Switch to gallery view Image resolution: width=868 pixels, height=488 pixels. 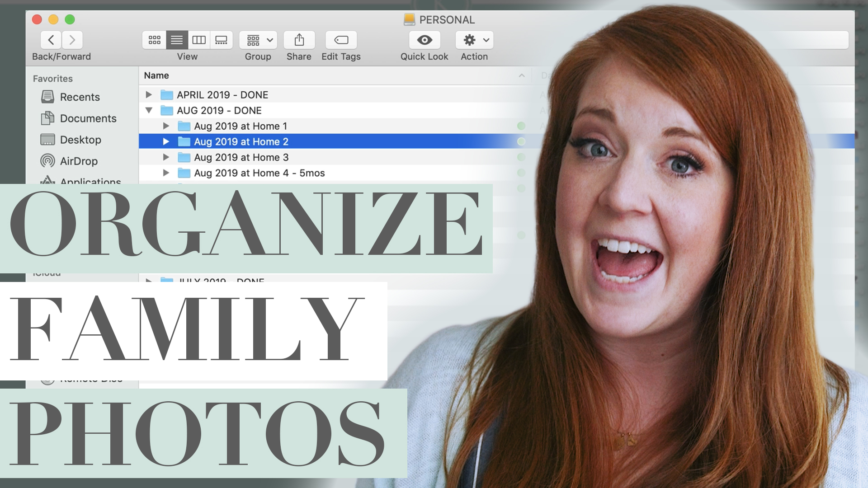[221, 40]
